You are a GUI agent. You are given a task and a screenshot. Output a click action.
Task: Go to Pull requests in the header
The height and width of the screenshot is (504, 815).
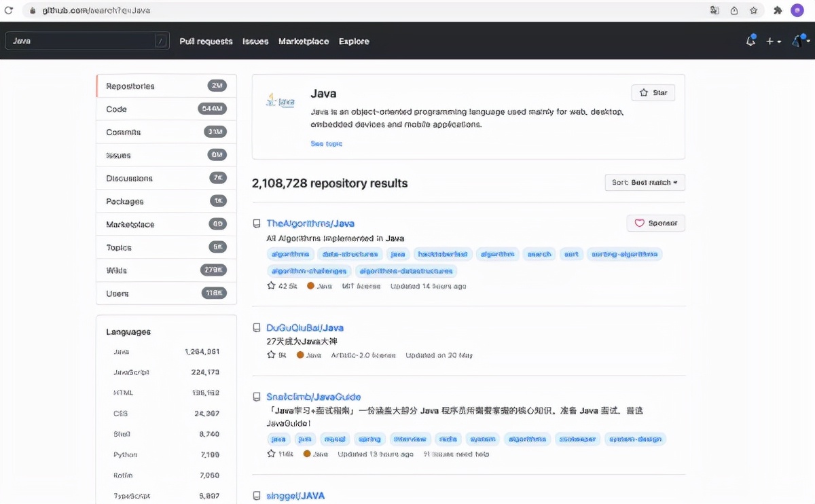point(206,41)
